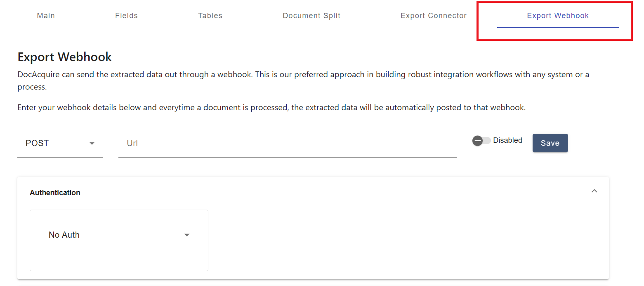644x286 pixels.
Task: Click the Save button
Action: (x=550, y=143)
